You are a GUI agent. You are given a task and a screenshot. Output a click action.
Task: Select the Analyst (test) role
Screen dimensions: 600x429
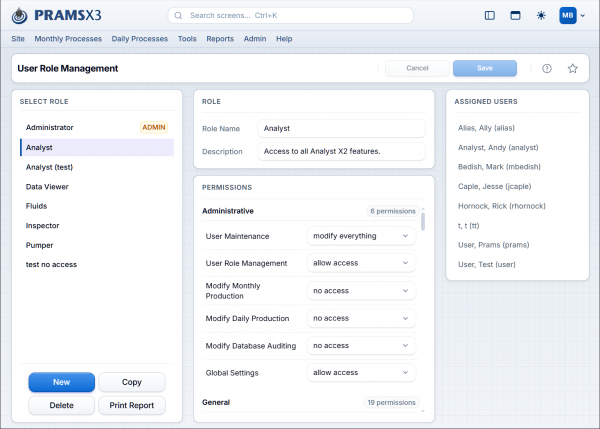pos(97,167)
